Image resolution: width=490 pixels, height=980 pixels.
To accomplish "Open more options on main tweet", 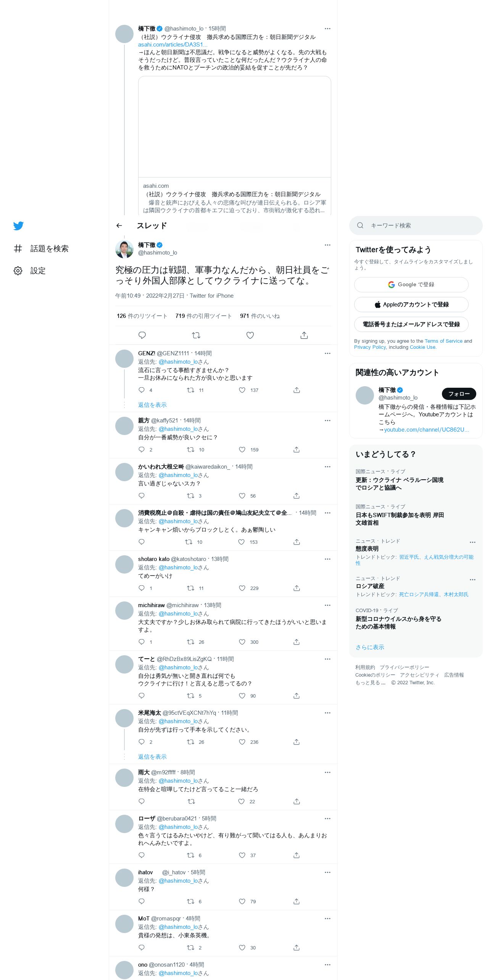I will tap(327, 245).
